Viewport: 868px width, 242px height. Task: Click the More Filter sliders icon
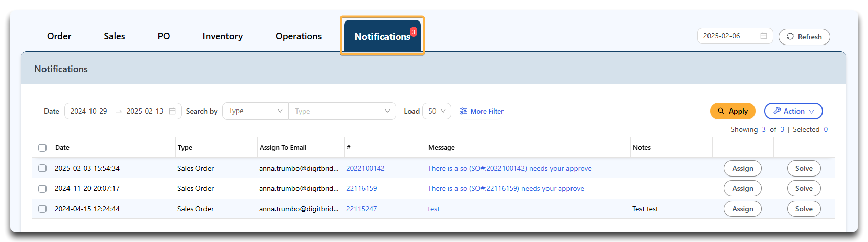[x=463, y=111]
